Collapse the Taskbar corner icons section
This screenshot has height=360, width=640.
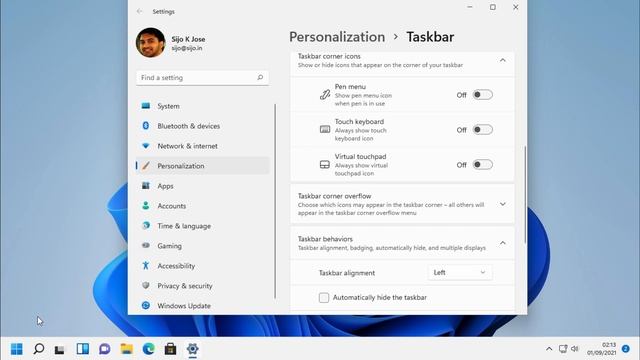click(503, 60)
